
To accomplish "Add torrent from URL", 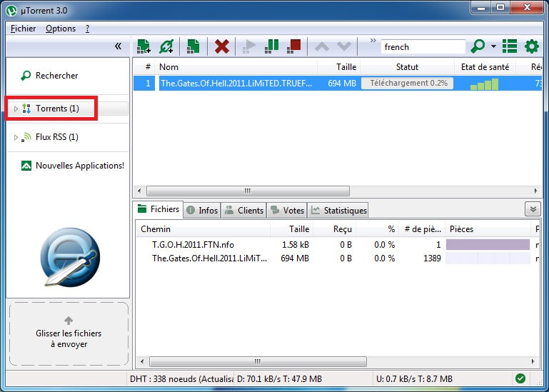I will click(x=166, y=46).
